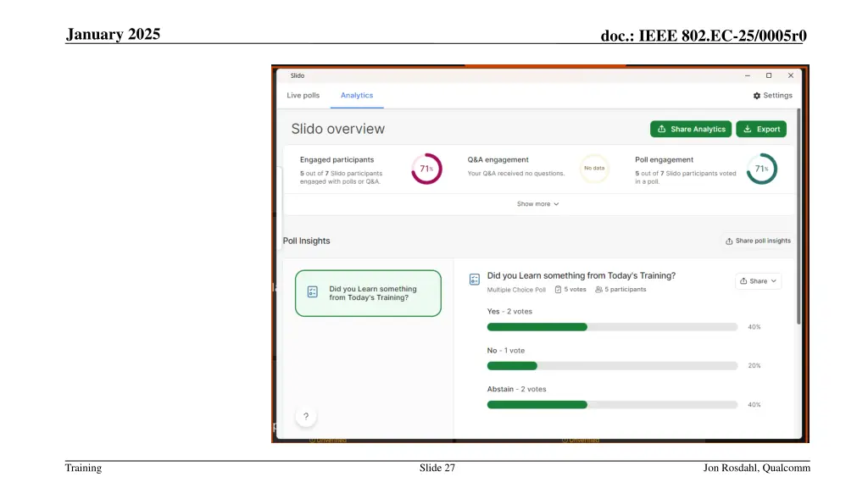
Task: Click the 'Slide 27' footer text
Action: [x=437, y=468]
